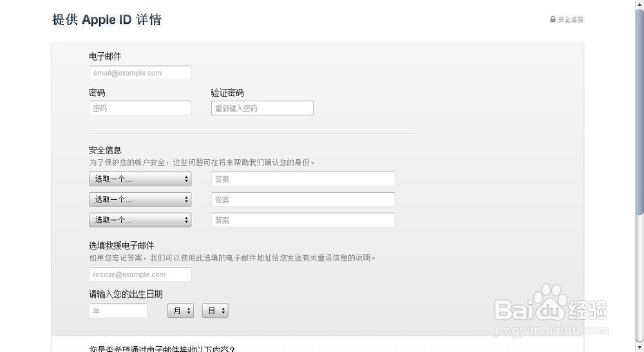Open the second security question dropdown
The image size is (644, 352).
[x=140, y=199]
